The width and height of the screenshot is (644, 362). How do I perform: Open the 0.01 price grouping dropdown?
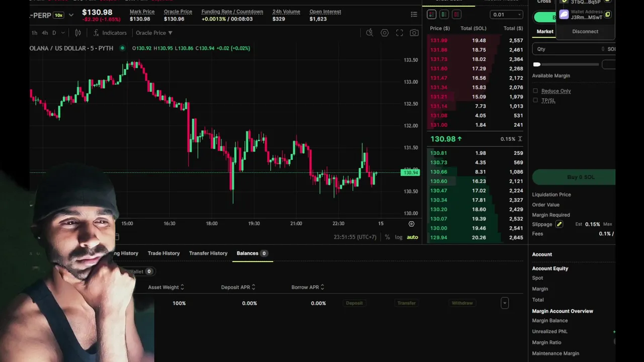coord(508,15)
